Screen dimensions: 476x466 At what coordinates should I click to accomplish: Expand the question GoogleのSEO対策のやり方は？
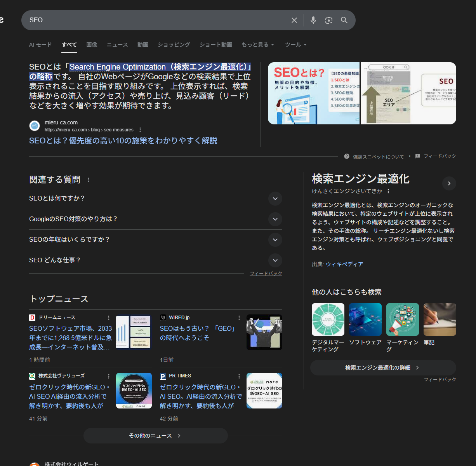pos(275,219)
